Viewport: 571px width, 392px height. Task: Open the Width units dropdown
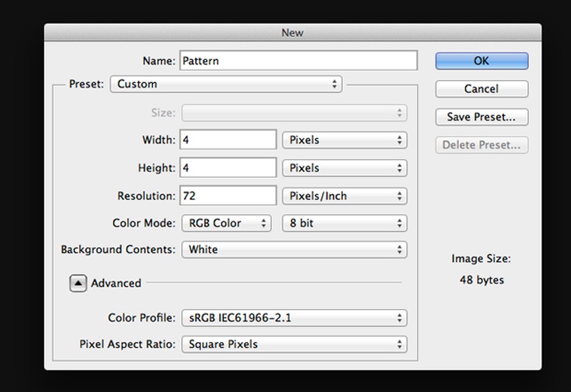coord(345,140)
